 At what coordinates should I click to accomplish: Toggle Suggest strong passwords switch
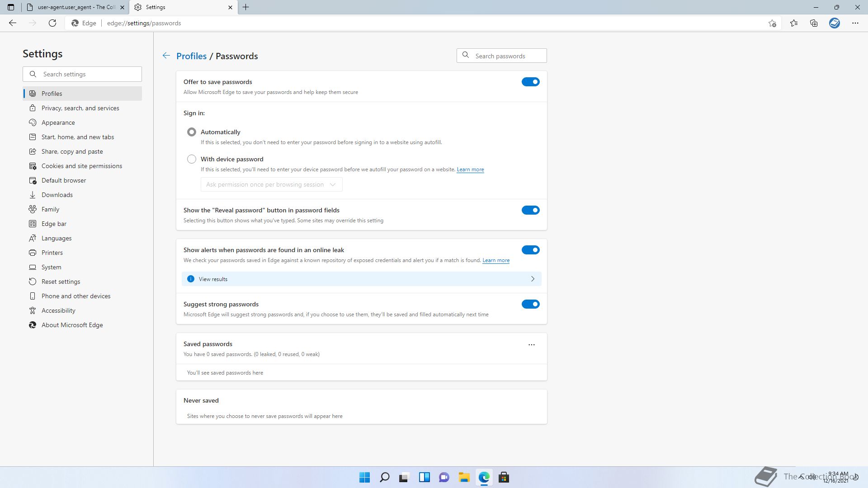point(531,304)
